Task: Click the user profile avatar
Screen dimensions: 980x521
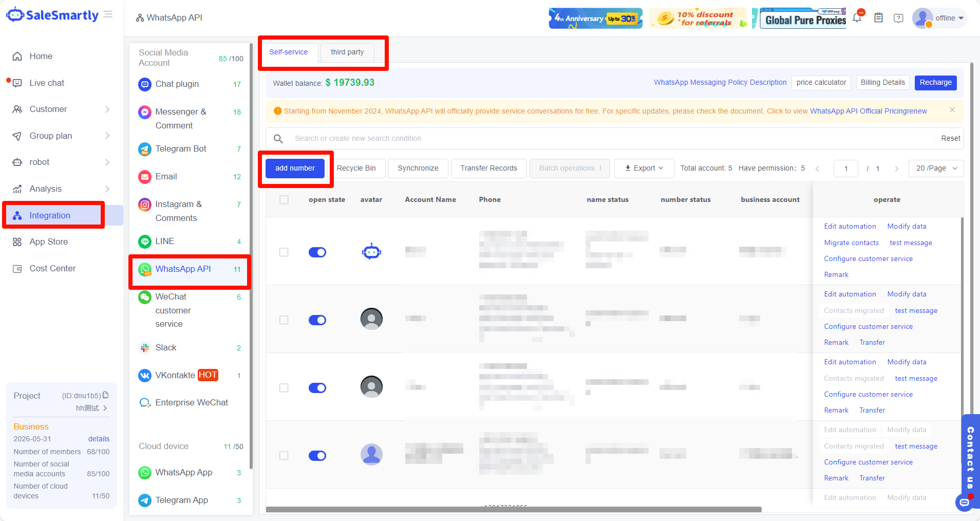Action: click(922, 18)
